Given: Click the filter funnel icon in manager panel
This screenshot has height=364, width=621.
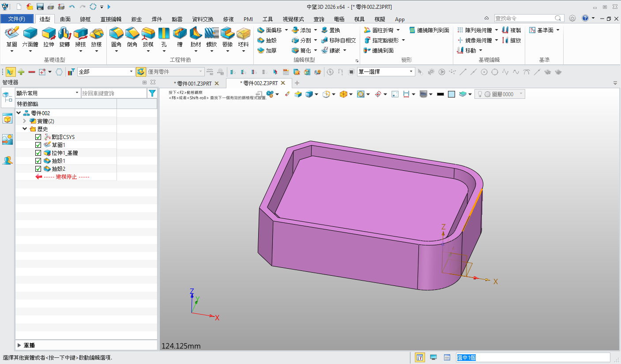Looking at the screenshot, I should tap(152, 93).
